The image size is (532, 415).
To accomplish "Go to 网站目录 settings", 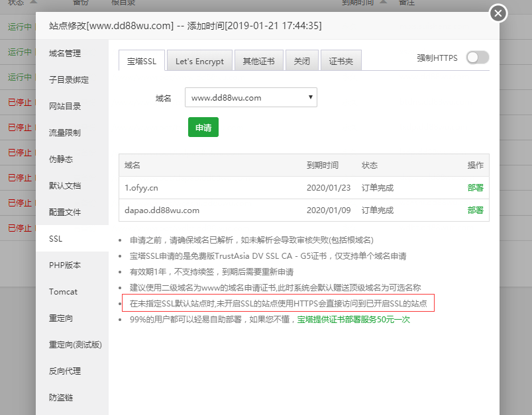I will click(65, 107).
